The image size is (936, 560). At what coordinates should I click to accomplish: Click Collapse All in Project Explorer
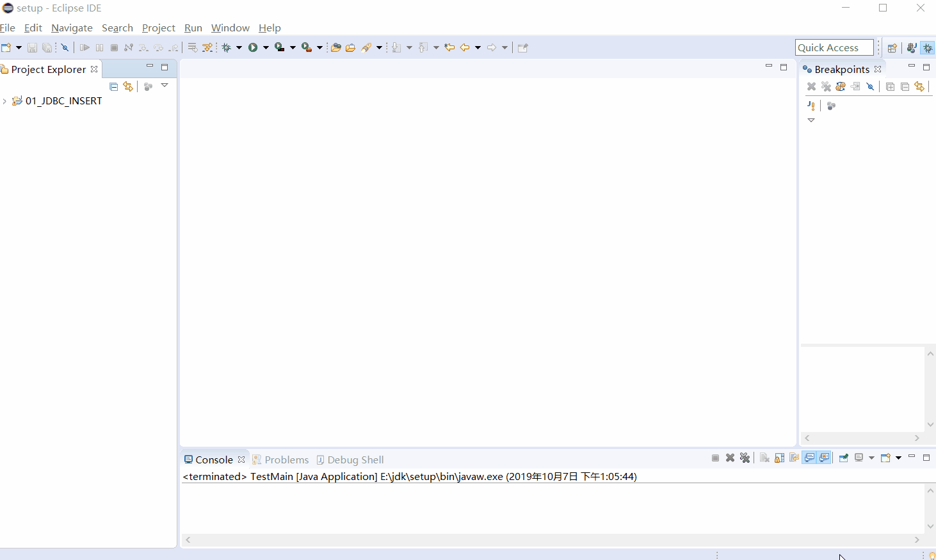coord(114,86)
